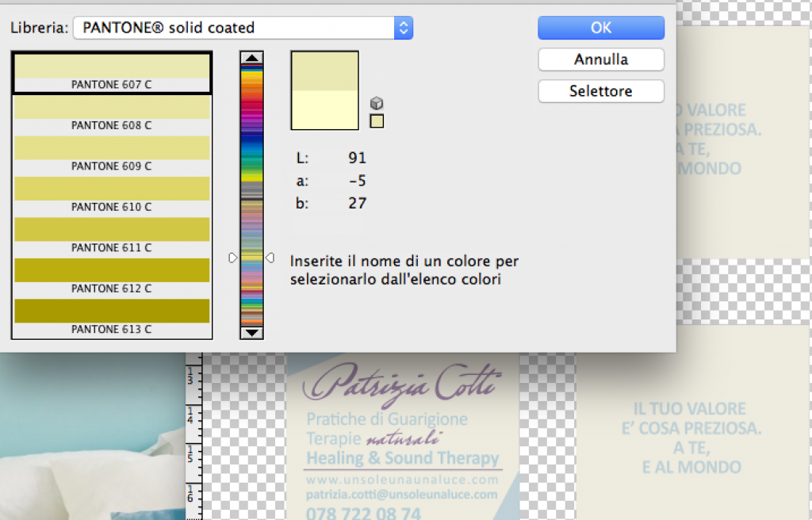
Task: Click the phone number 078 722 08 74
Action: pos(363,514)
